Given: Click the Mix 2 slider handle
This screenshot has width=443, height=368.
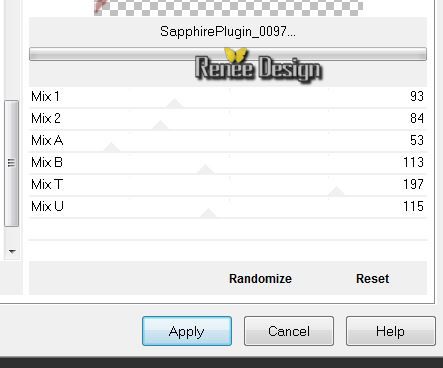Looking at the screenshot, I should 161,125.
